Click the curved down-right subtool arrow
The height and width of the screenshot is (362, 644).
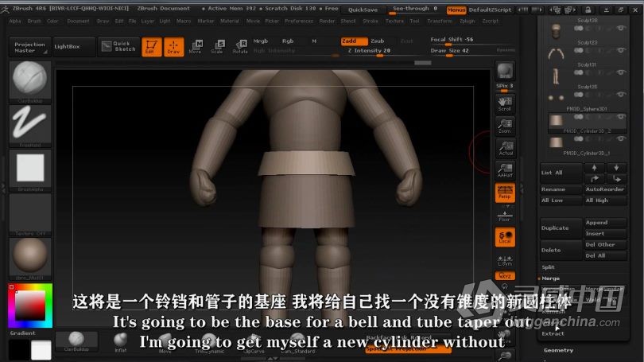coord(616,178)
